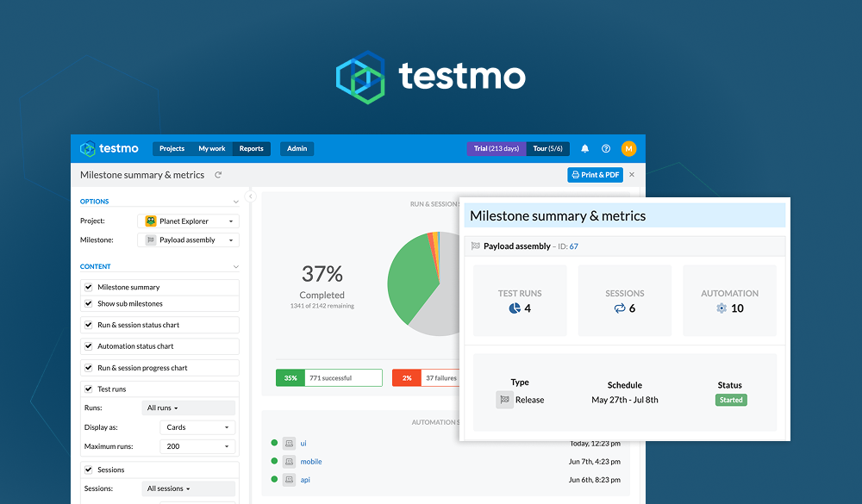862x504 pixels.
Task: Click the Sessions cycle arrows icon
Action: 620,308
